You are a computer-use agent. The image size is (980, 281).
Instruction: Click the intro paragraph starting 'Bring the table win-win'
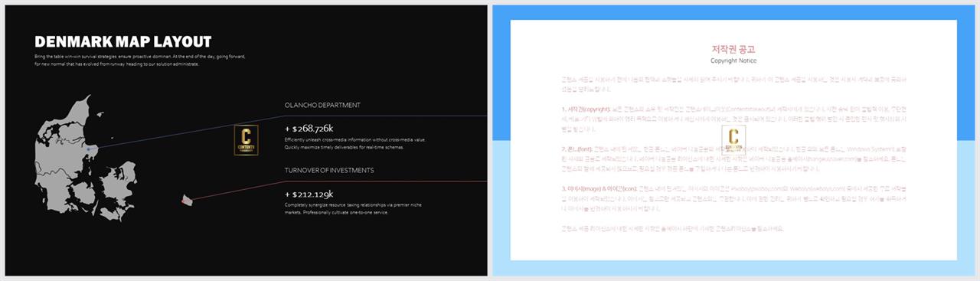point(140,60)
